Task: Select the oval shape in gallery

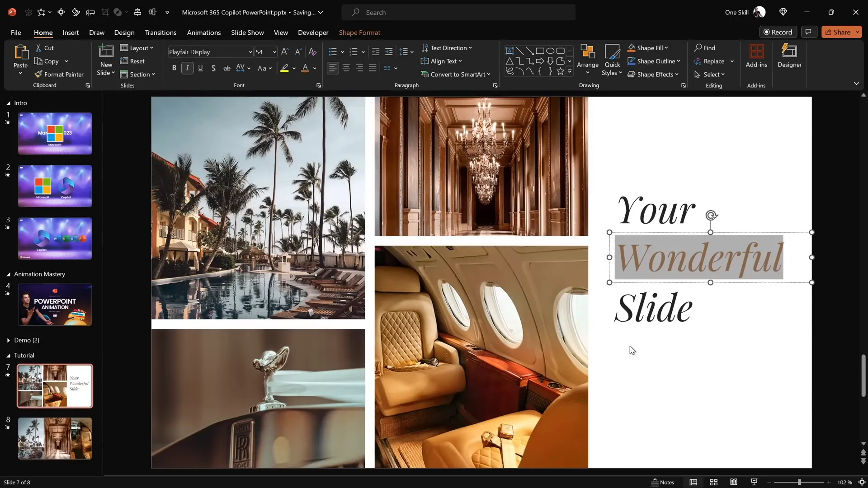Action: pos(550,51)
